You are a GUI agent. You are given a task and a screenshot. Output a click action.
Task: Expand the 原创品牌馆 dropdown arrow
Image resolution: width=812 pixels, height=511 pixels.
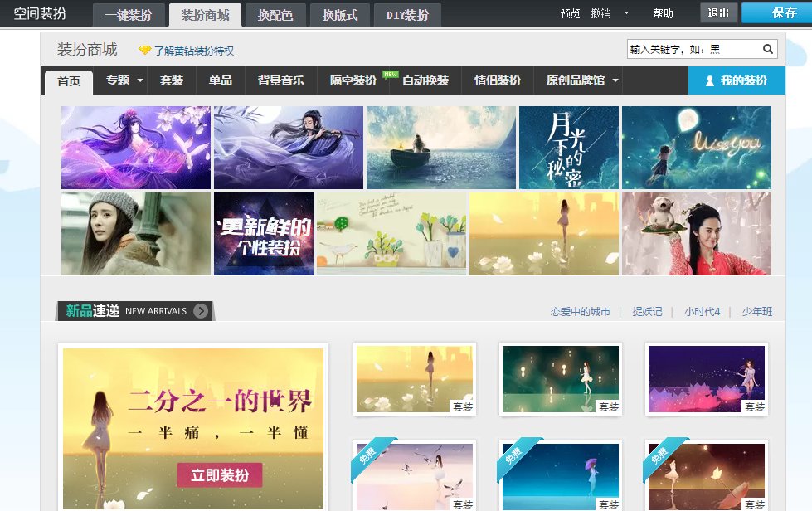(615, 81)
